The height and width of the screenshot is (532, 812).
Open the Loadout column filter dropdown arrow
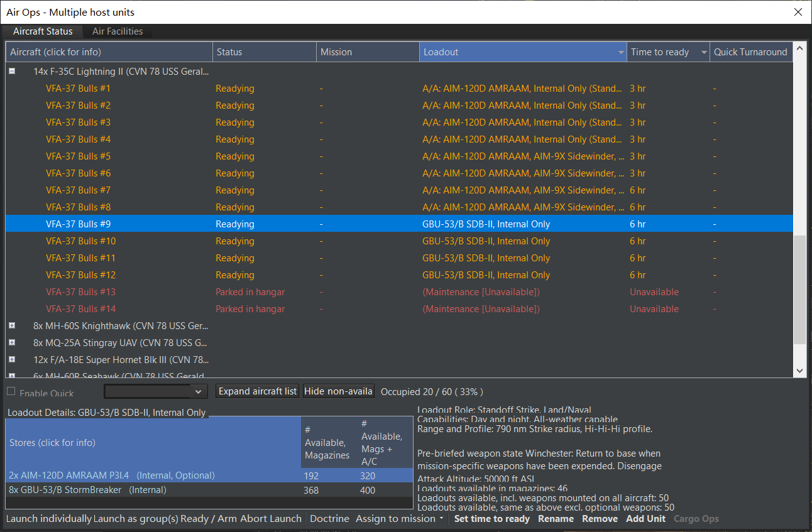[621, 52]
